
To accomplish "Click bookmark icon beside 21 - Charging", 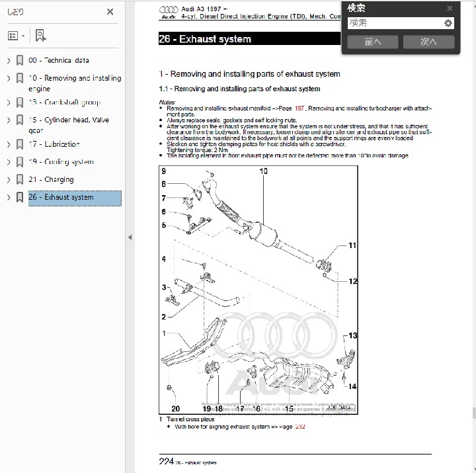I will coord(20,179).
